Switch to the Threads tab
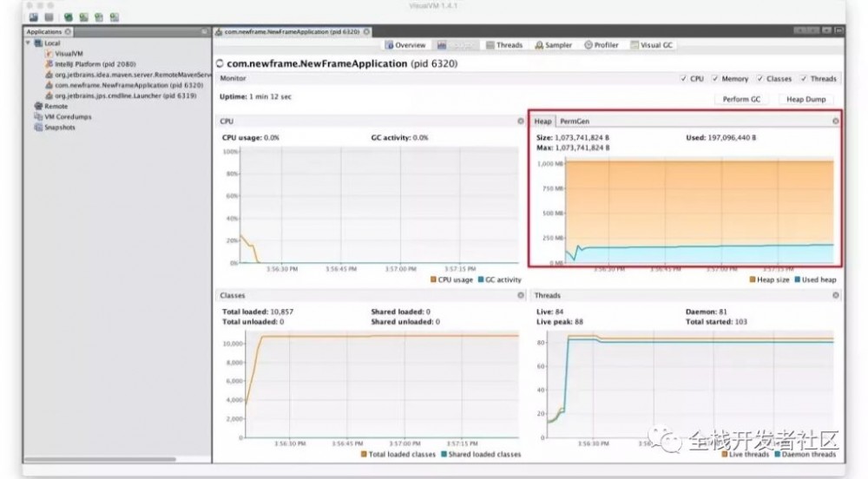This screenshot has width=868, height=479. [x=504, y=45]
